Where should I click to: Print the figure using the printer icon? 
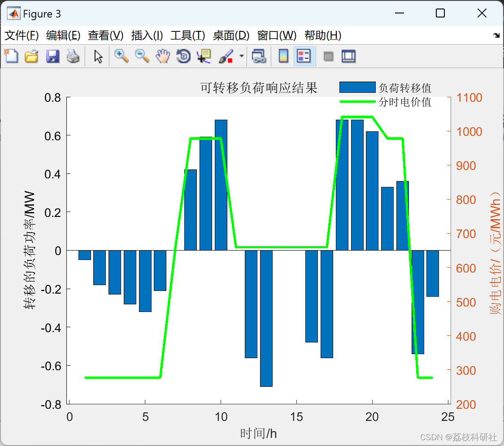[x=73, y=56]
